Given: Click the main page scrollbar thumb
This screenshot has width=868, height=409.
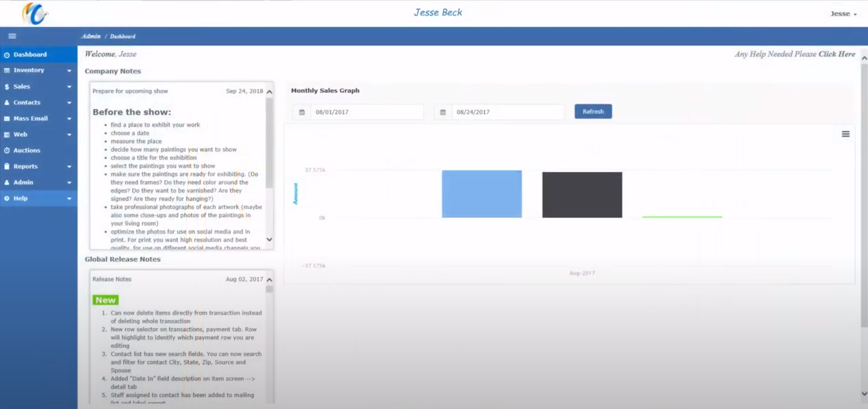Looking at the screenshot, I should click(x=864, y=195).
